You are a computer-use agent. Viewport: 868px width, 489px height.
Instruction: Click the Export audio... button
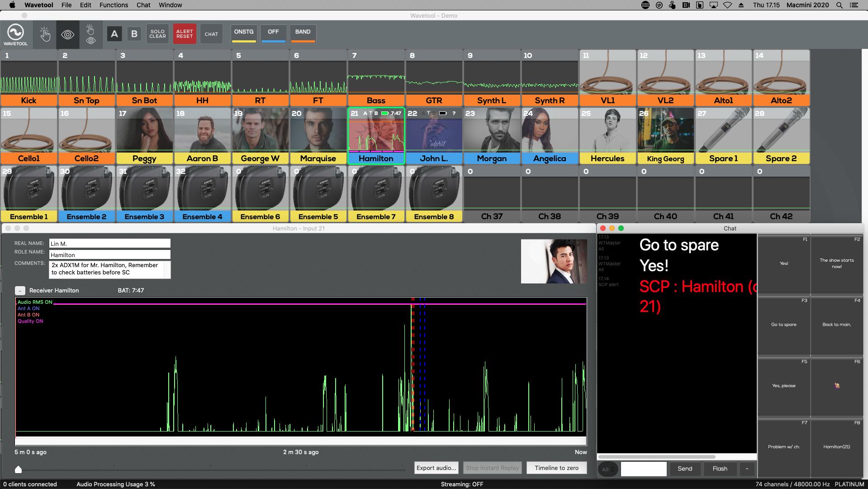click(436, 468)
